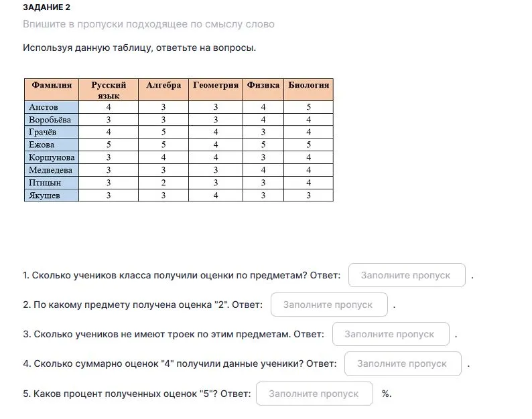Select the "Аистов" surname cell
The width and height of the screenshot is (532, 419).
click(x=52, y=107)
